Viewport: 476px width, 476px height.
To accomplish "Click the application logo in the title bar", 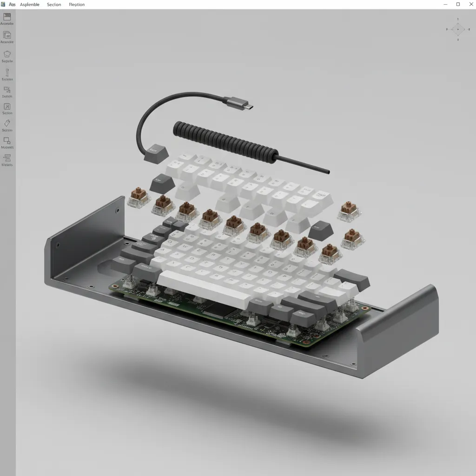I will point(4,4).
